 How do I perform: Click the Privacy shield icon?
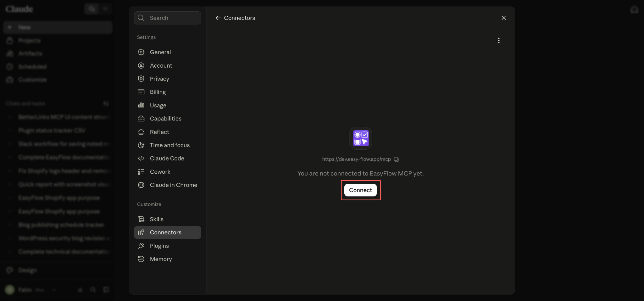[x=141, y=79]
